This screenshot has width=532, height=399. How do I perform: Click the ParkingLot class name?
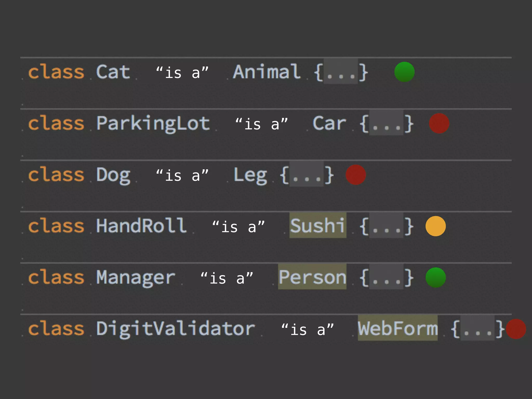click(x=153, y=123)
